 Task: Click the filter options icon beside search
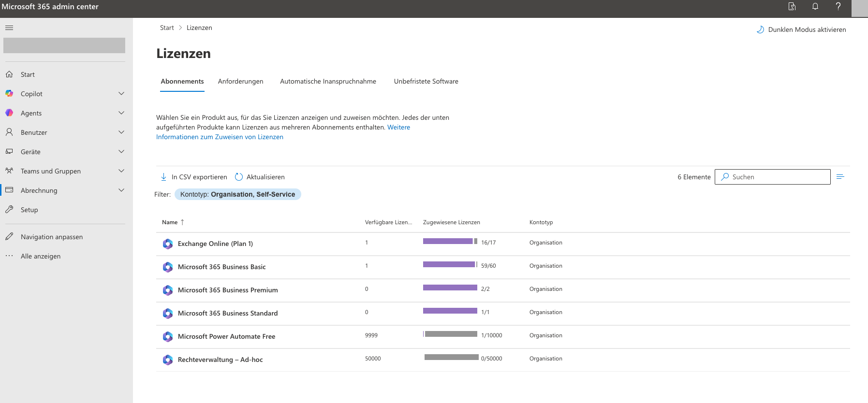tap(840, 177)
